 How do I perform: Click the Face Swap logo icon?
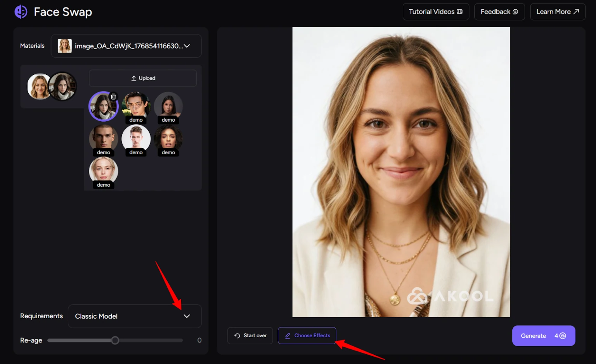pyautogui.click(x=21, y=12)
